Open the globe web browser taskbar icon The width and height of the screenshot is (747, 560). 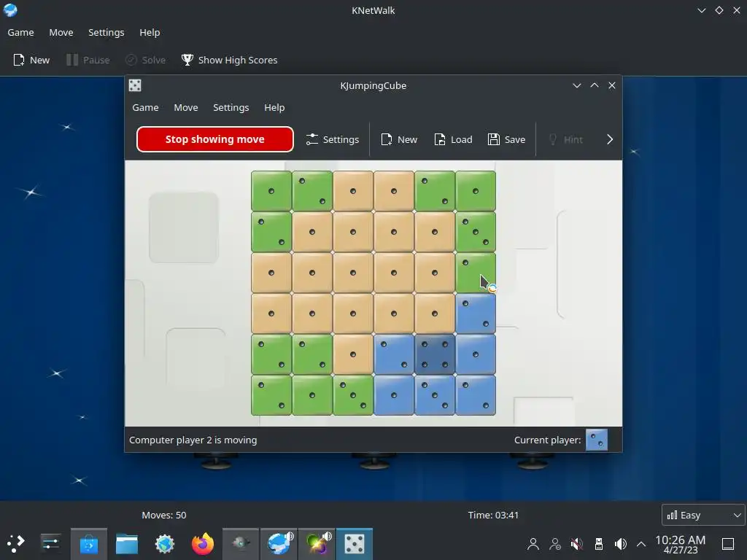[x=165, y=544]
